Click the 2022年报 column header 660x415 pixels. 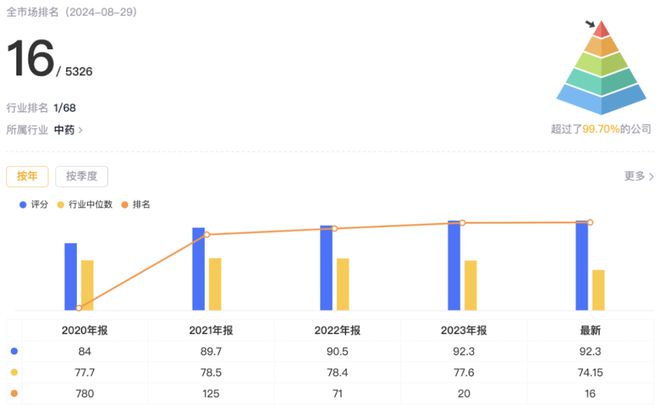337,330
